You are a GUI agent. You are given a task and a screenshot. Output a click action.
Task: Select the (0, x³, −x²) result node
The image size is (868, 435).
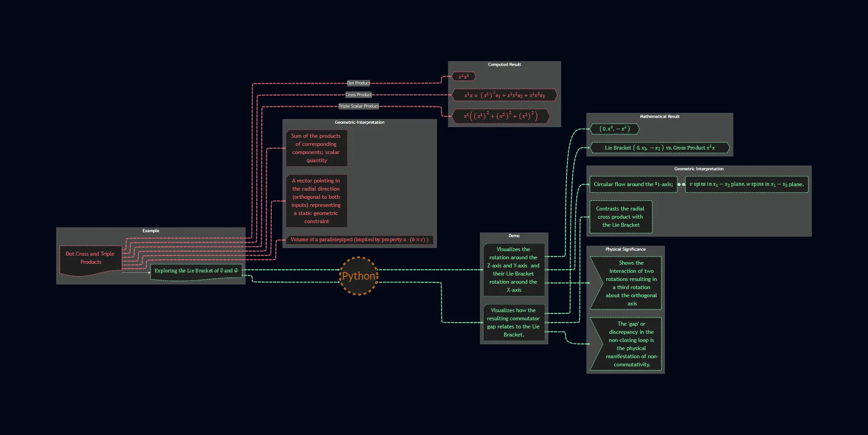[x=614, y=129]
